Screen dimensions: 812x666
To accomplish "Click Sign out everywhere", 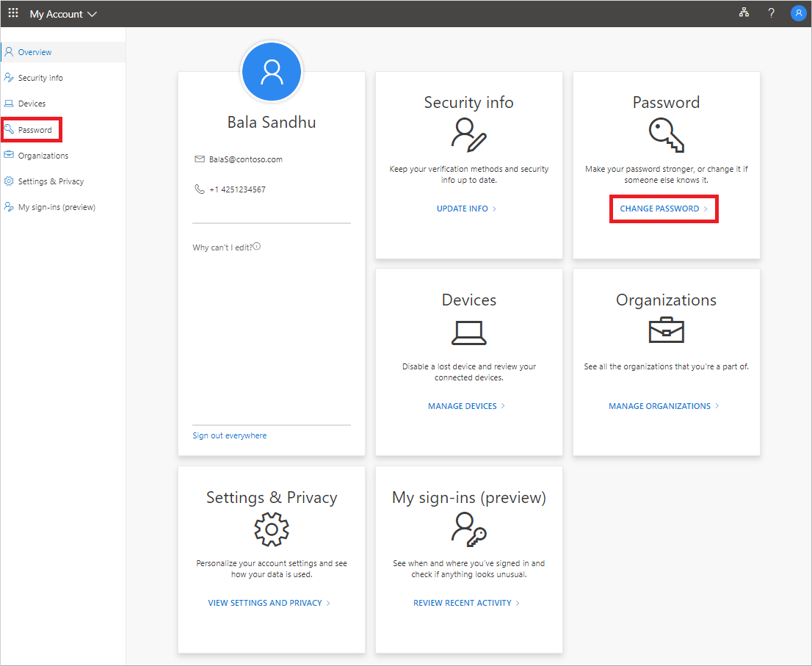I will (x=229, y=435).
